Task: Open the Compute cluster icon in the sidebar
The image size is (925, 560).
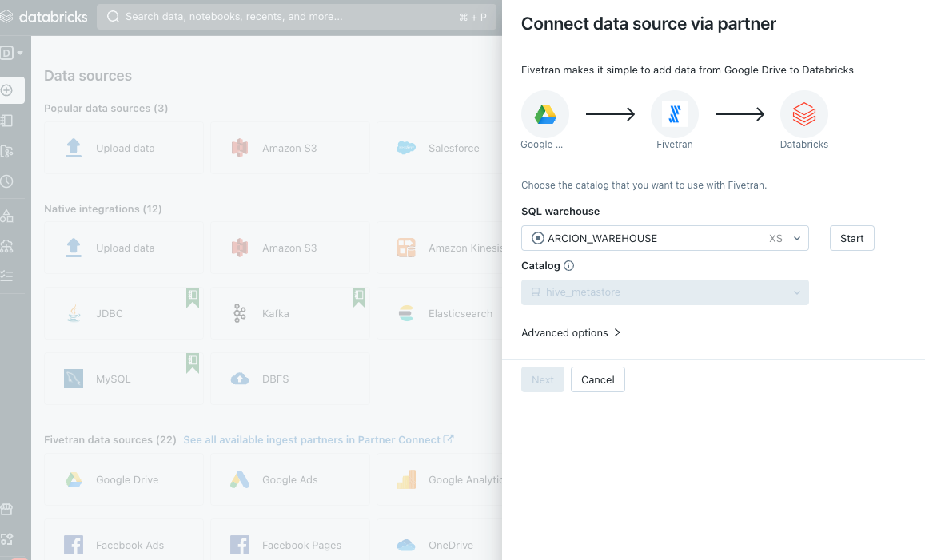Action: pos(7,246)
